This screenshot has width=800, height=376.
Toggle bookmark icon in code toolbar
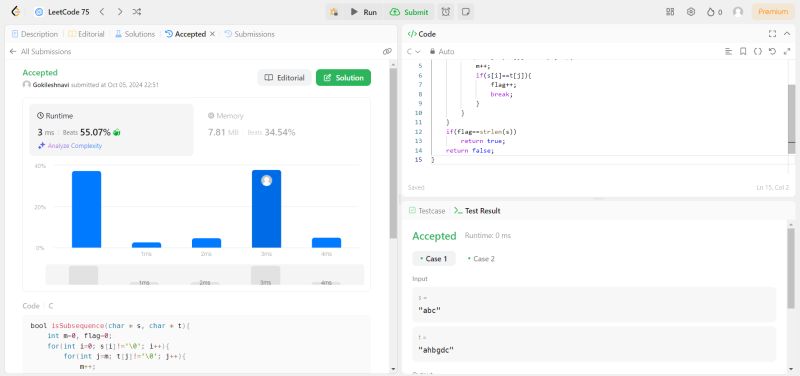(743, 52)
